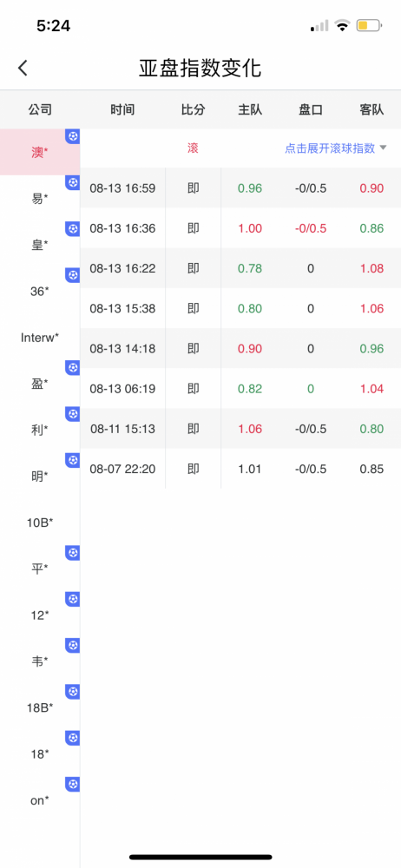The width and height of the screenshot is (401, 868).
Task: Tap the football badge on 36* row
Action: tap(73, 274)
